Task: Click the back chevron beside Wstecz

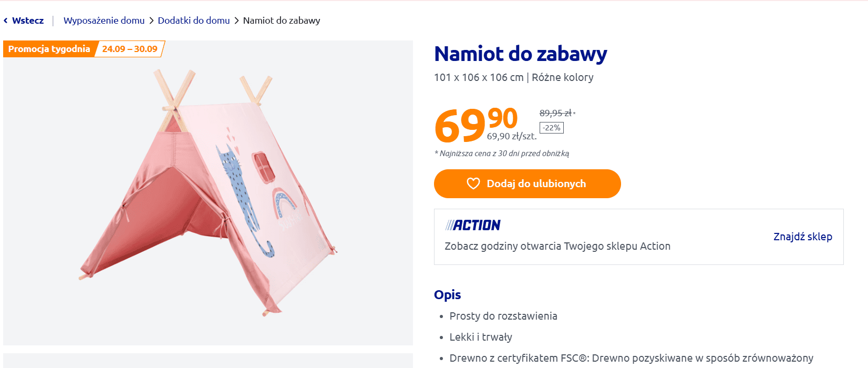Action: 5,21
